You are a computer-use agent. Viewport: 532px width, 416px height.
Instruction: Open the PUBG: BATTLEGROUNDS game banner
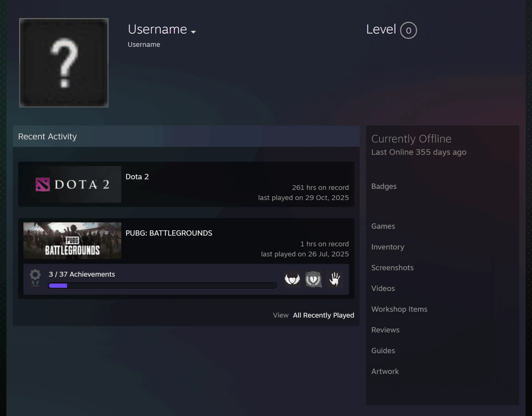72,241
